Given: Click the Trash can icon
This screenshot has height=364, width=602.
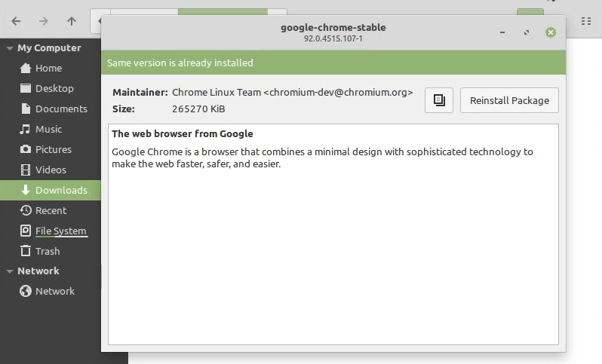Looking at the screenshot, I should [26, 251].
